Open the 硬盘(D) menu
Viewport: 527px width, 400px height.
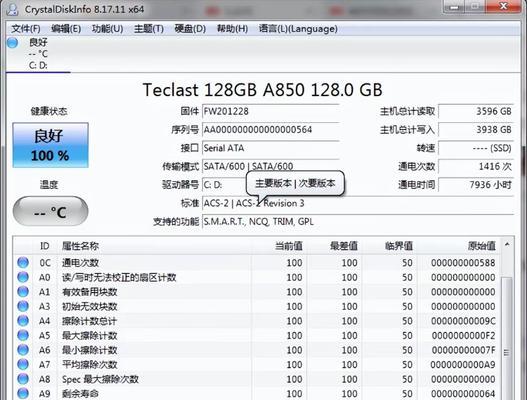pos(190,29)
